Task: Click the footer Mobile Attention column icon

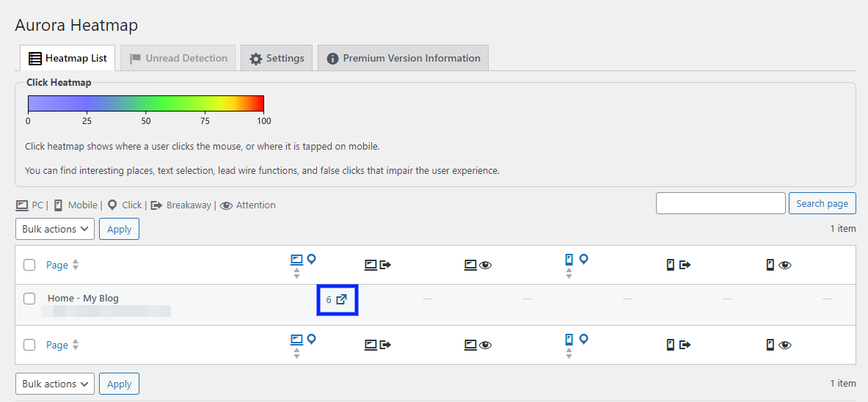Action: pyautogui.click(x=778, y=345)
